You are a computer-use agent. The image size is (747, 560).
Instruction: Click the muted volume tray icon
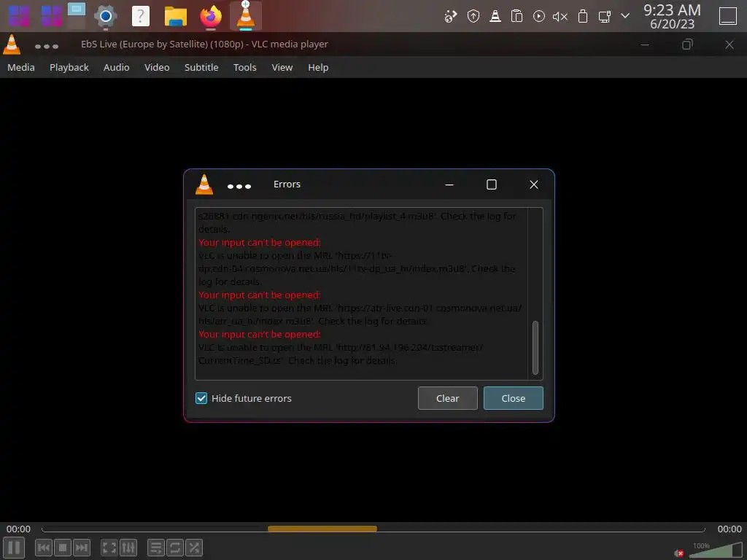coord(560,16)
